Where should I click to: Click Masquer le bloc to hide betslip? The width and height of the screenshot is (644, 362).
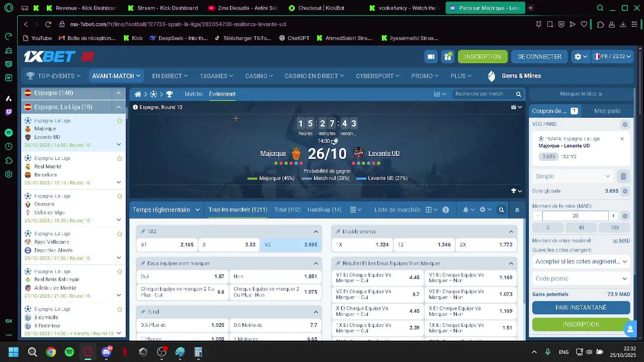pos(581,94)
